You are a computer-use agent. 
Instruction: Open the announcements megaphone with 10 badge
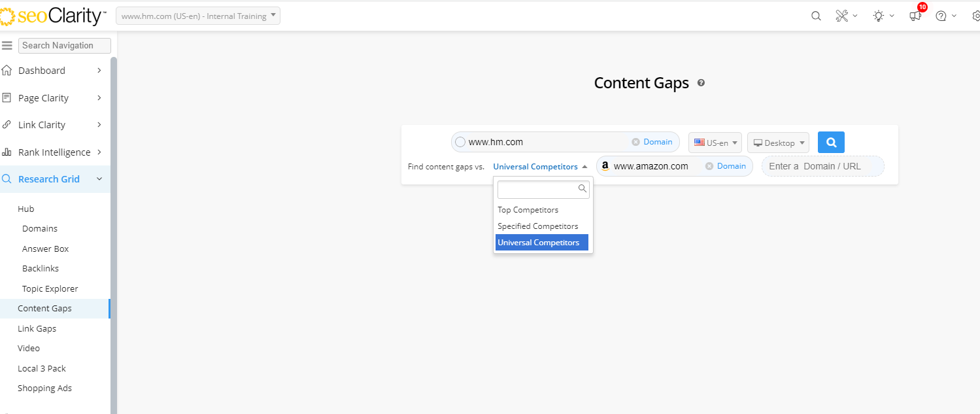click(915, 16)
